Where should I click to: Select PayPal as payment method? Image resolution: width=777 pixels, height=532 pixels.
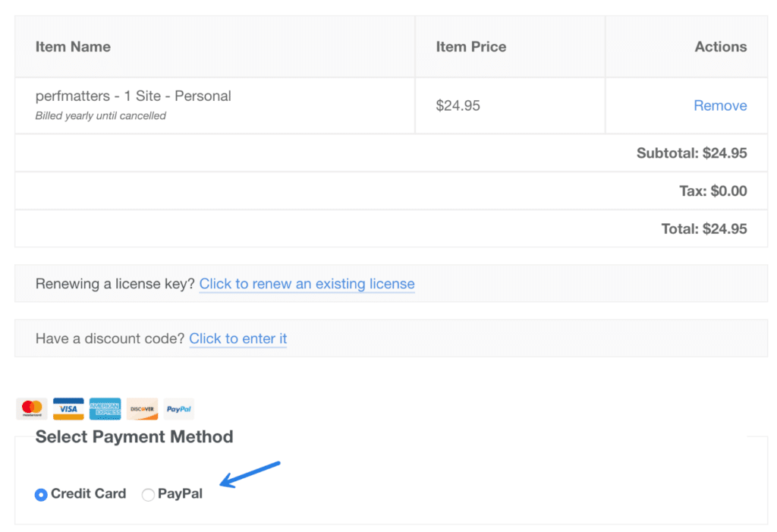pos(148,494)
